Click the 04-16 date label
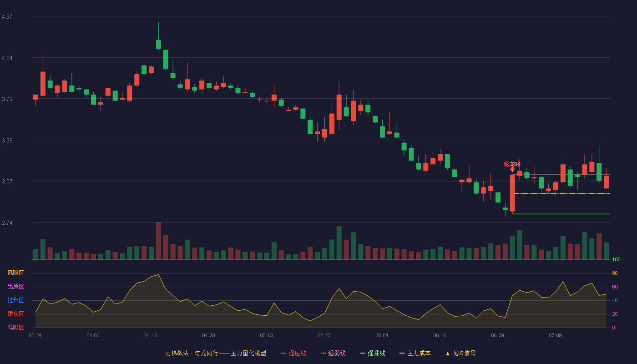 (x=151, y=335)
